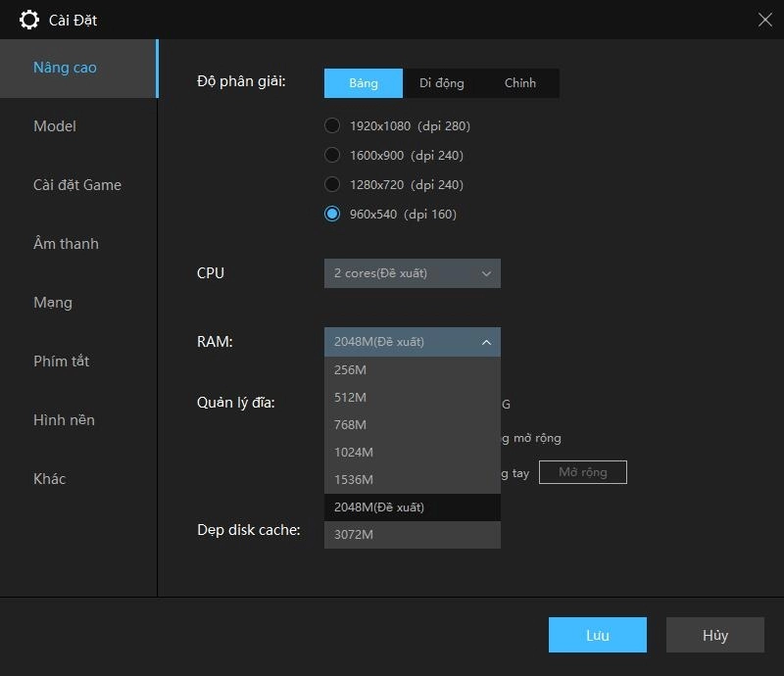Viewport: 784px width, 676px height.
Task: Pick 3072M from the RAM list
Action: 412,534
